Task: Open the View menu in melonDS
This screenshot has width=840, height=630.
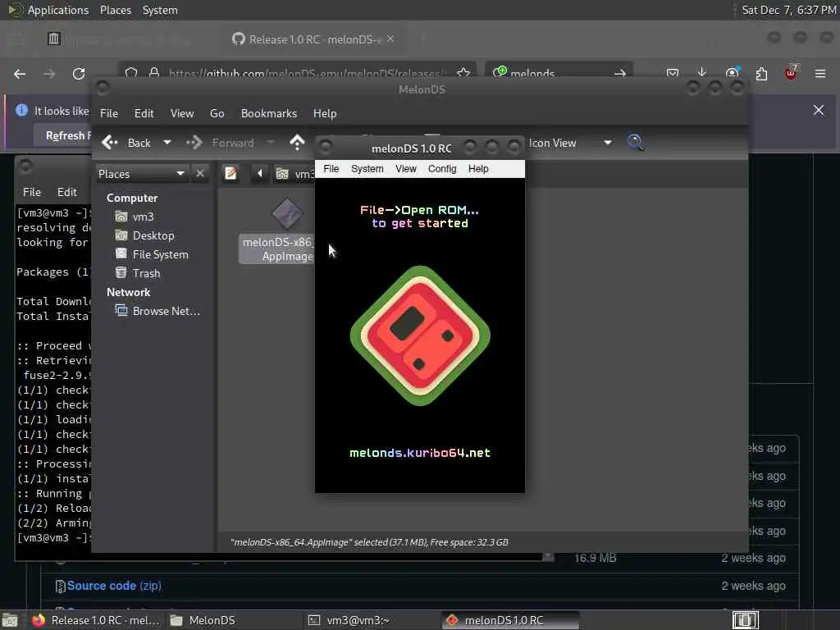Action: click(x=405, y=169)
